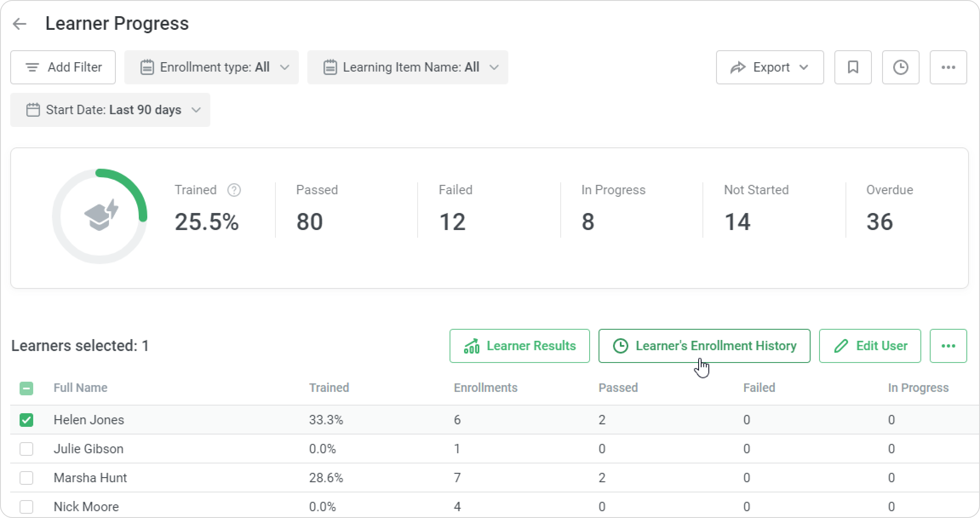Toggle the select-all header checkbox
980x518 pixels.
click(x=26, y=388)
